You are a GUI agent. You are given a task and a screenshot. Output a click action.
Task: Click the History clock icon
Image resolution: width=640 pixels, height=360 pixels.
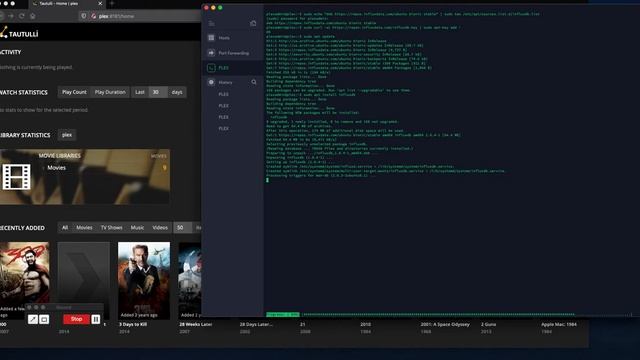(211, 82)
